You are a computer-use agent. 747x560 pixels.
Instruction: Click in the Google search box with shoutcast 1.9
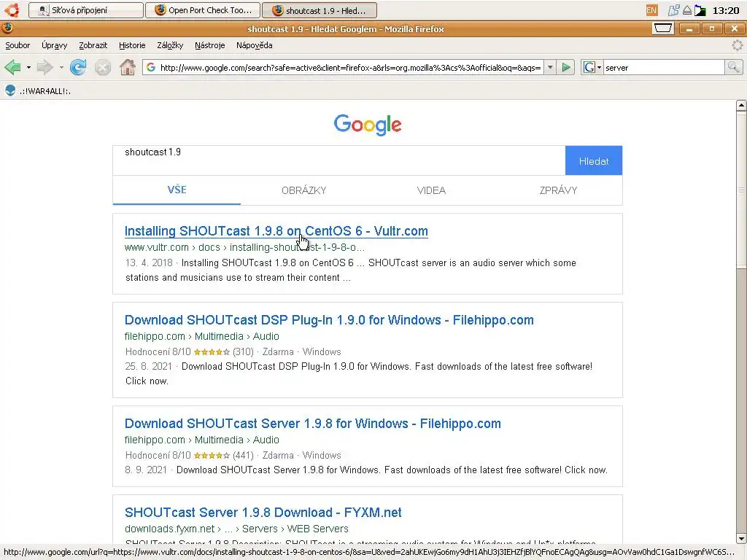pos(338,160)
